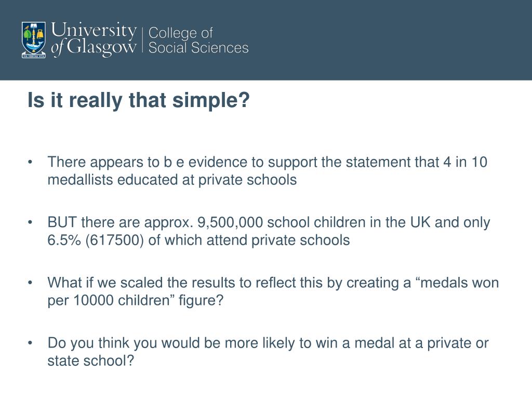Viewport: 532px width, 399px height.
Task: Click the University of Glasgow crest icon
Action: 34,40
